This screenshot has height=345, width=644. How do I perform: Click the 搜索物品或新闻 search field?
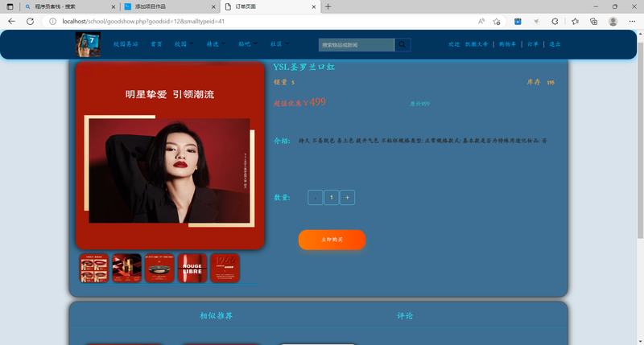click(356, 45)
